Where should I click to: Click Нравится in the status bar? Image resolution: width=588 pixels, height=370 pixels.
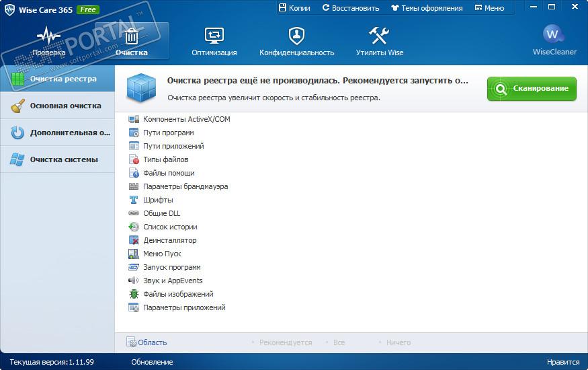click(x=563, y=362)
